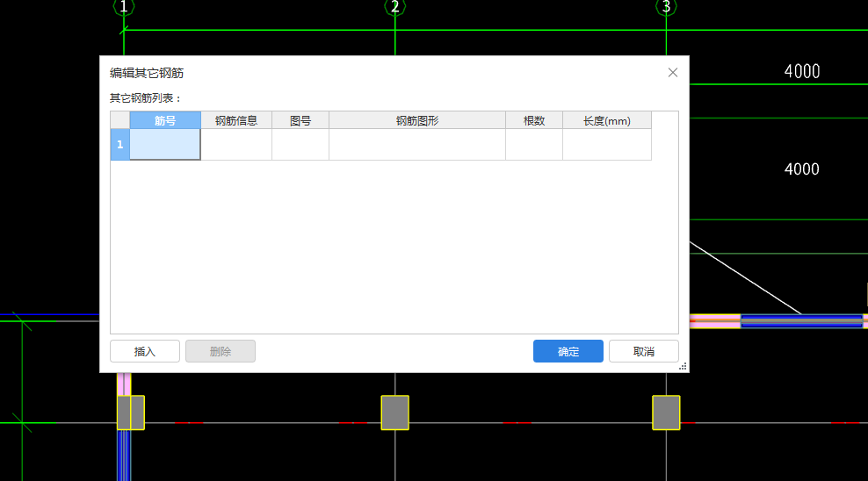This screenshot has height=481, width=868.
Task: Select the 根数 column header
Action: tap(534, 120)
